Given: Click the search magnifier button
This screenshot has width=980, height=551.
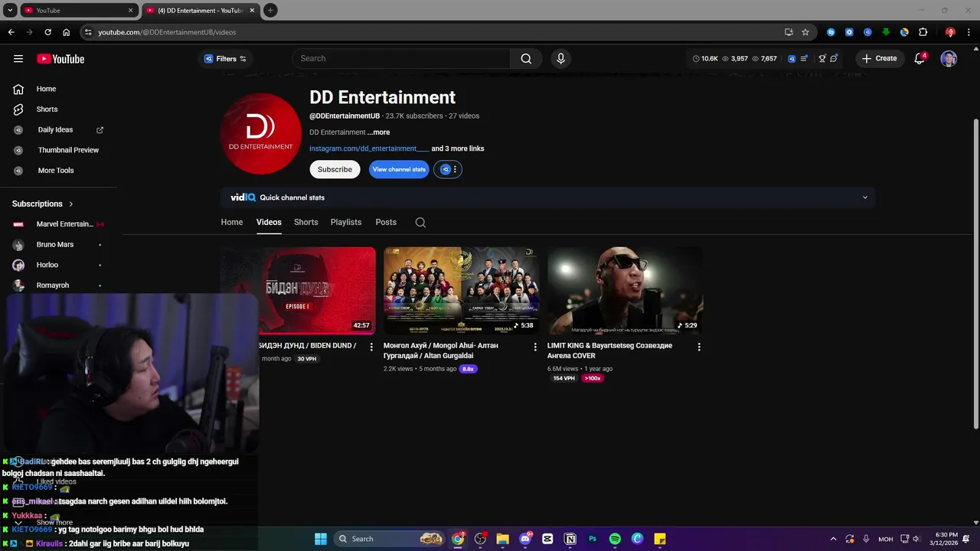Looking at the screenshot, I should (x=526, y=59).
